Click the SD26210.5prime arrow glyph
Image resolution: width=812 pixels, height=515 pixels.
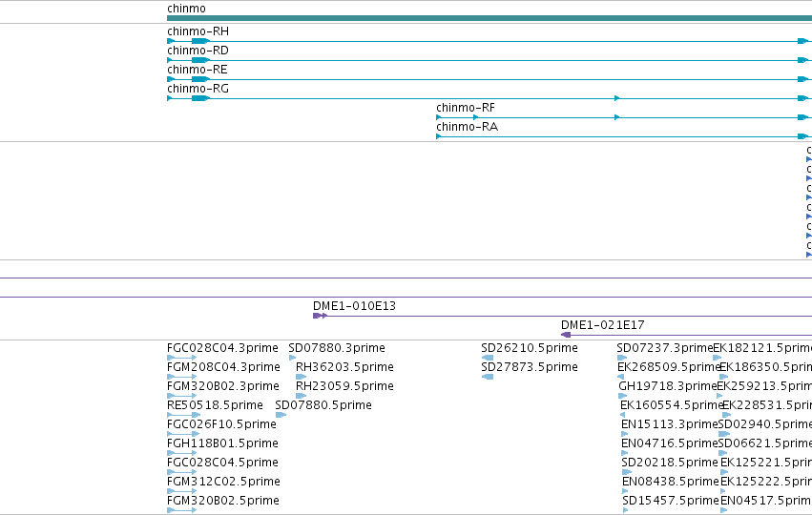click(488, 358)
